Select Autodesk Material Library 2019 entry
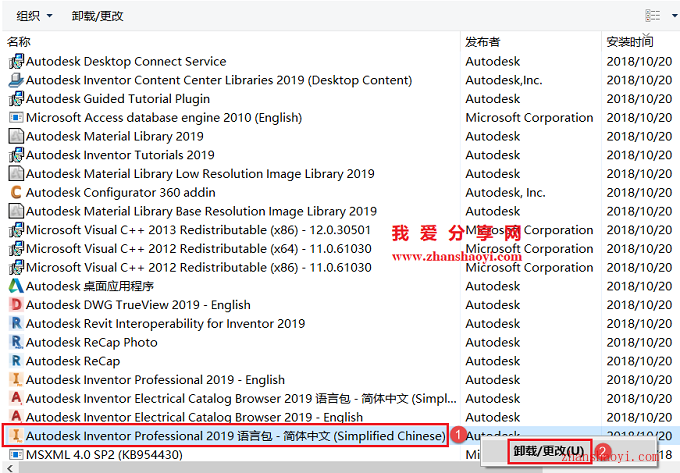 (115, 136)
